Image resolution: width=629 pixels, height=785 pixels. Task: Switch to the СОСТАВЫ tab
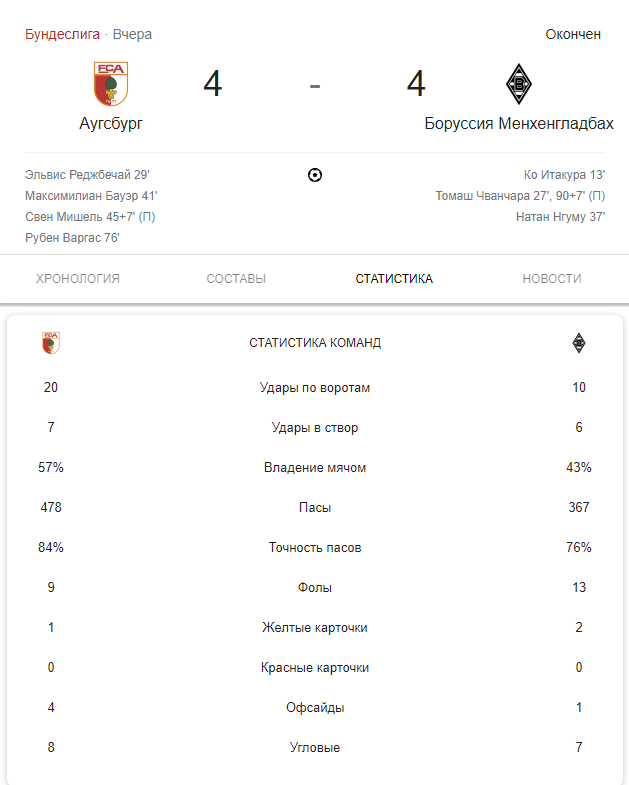pyautogui.click(x=236, y=279)
